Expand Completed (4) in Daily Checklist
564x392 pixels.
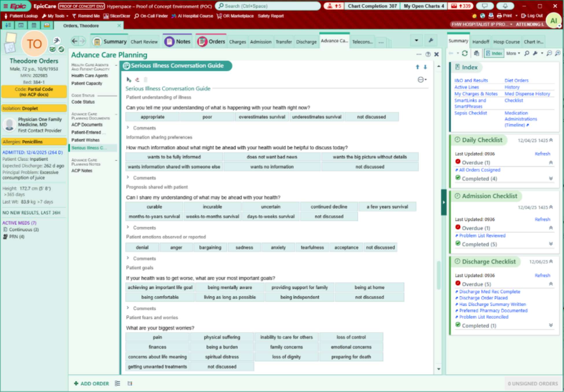[551, 179]
